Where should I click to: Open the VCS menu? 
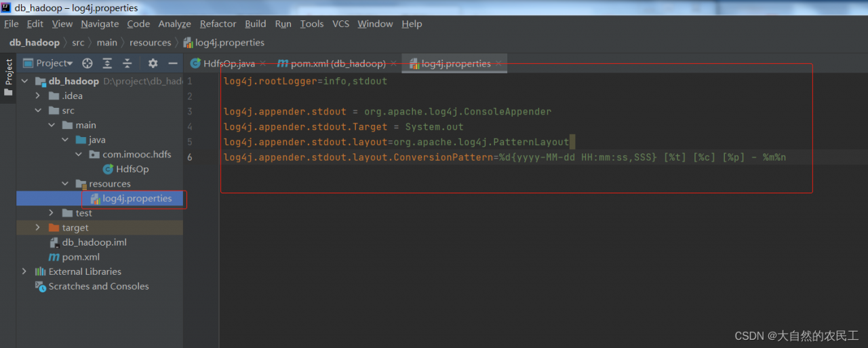pyautogui.click(x=341, y=24)
